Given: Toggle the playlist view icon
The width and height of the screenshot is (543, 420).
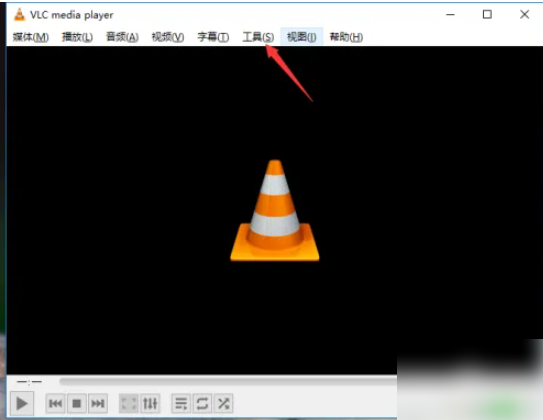Looking at the screenshot, I should click(x=181, y=403).
